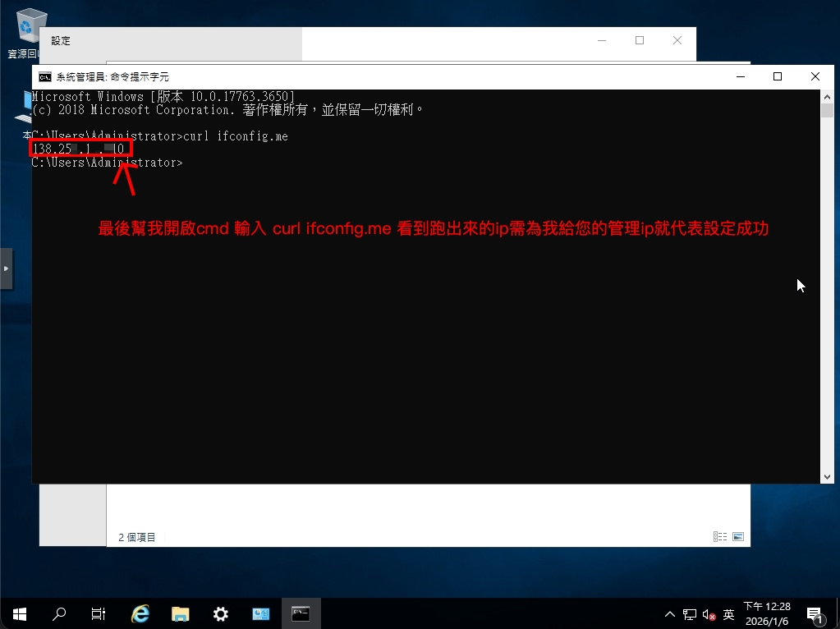The image size is (840, 629).
Task: Switch Explorer to large icons view
Action: tap(738, 536)
